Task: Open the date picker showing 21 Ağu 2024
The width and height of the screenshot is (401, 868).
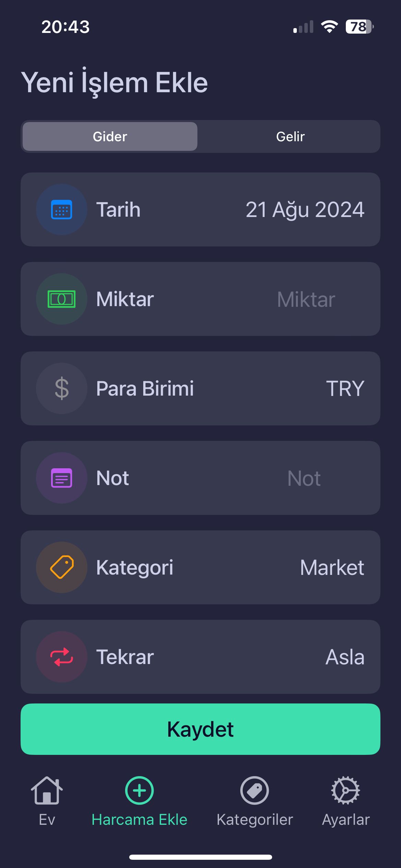Action: pos(305,209)
